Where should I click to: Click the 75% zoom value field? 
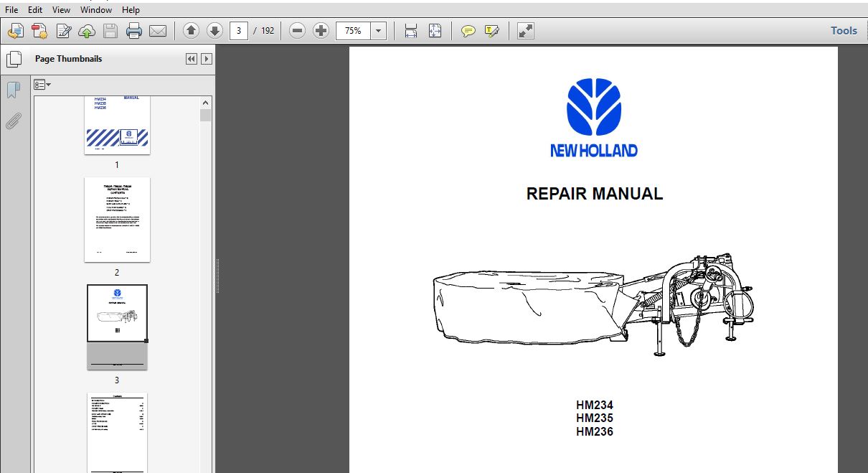coord(353,31)
